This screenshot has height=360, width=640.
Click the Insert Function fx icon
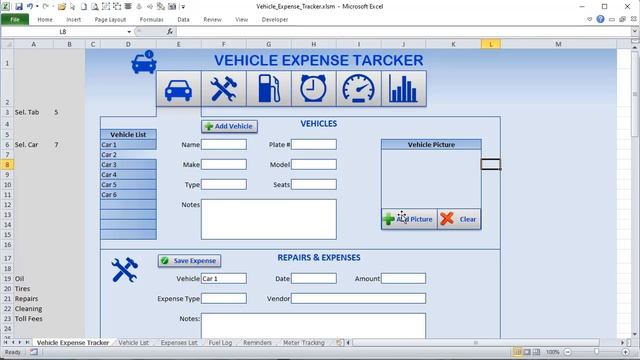pos(170,31)
